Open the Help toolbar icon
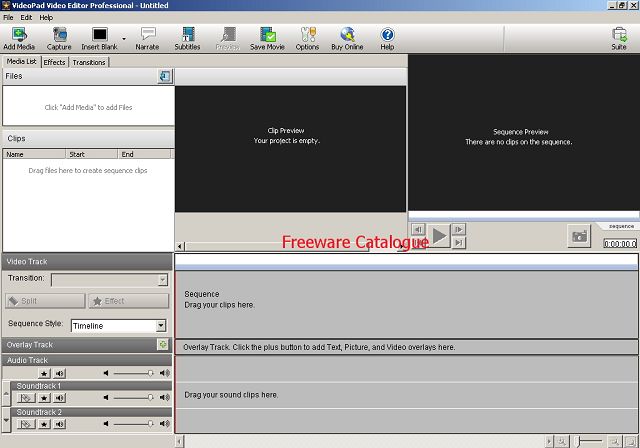This screenshot has height=448, width=640. [387, 38]
